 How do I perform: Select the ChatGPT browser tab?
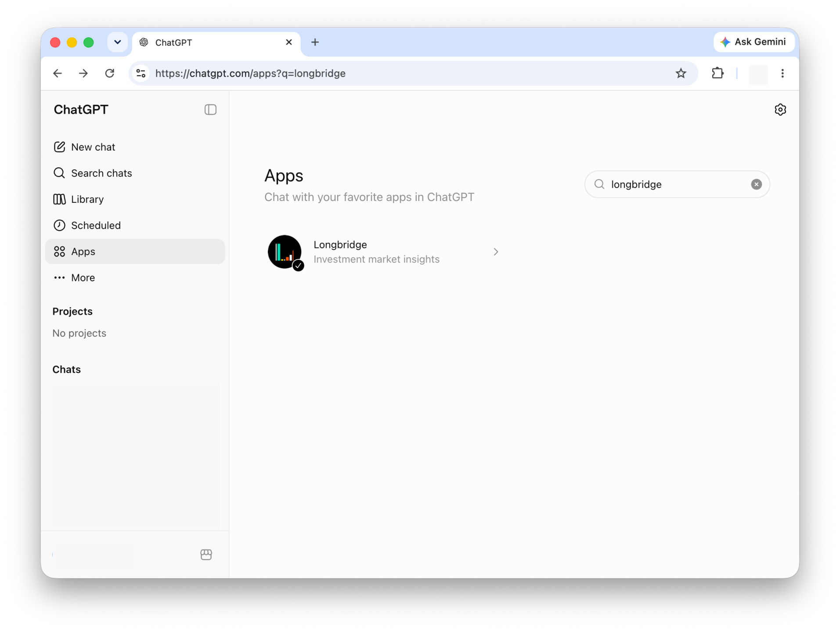click(216, 43)
